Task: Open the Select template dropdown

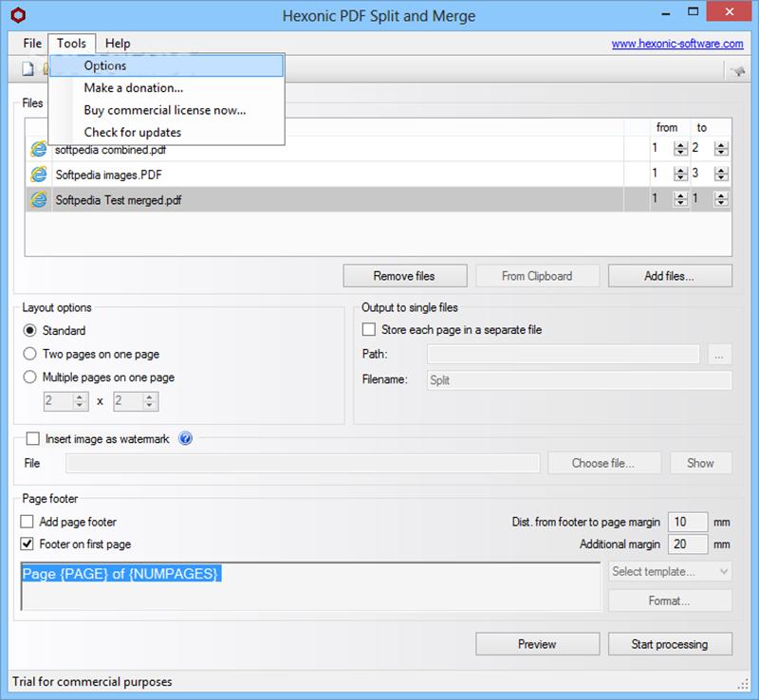Action: (670, 571)
